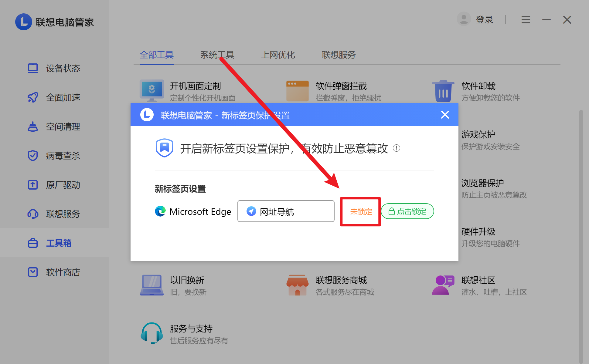This screenshot has width=589, height=364.
Task: Open 联想服务 headset icon in sidebar
Action: click(x=33, y=214)
